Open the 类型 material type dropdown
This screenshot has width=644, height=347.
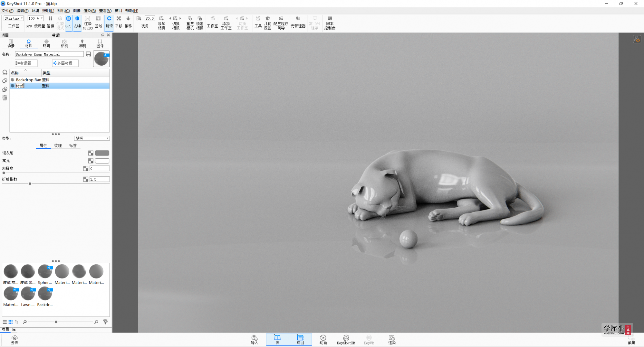(x=92, y=138)
